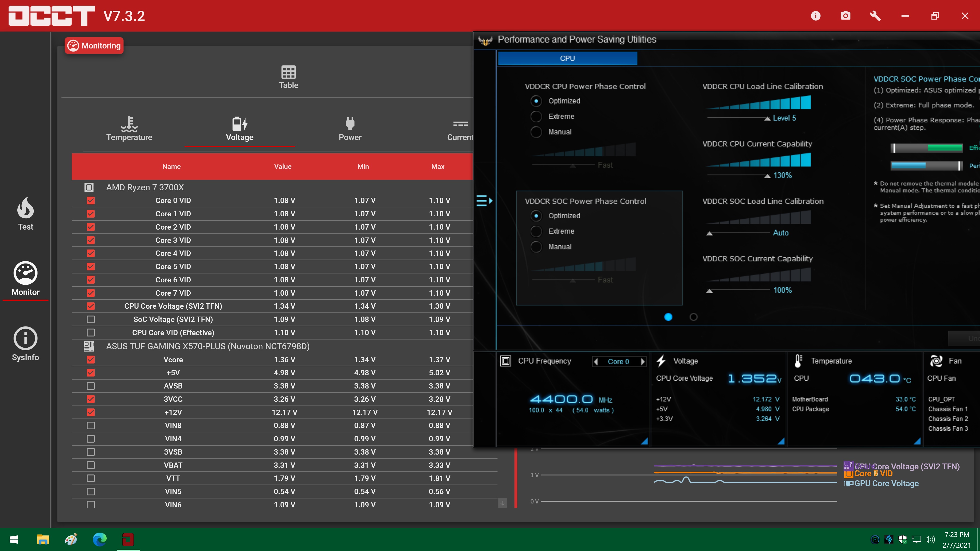Viewport: 980px width, 551px height.
Task: Click GPU Core Voltage graph legend
Action: [x=881, y=483]
